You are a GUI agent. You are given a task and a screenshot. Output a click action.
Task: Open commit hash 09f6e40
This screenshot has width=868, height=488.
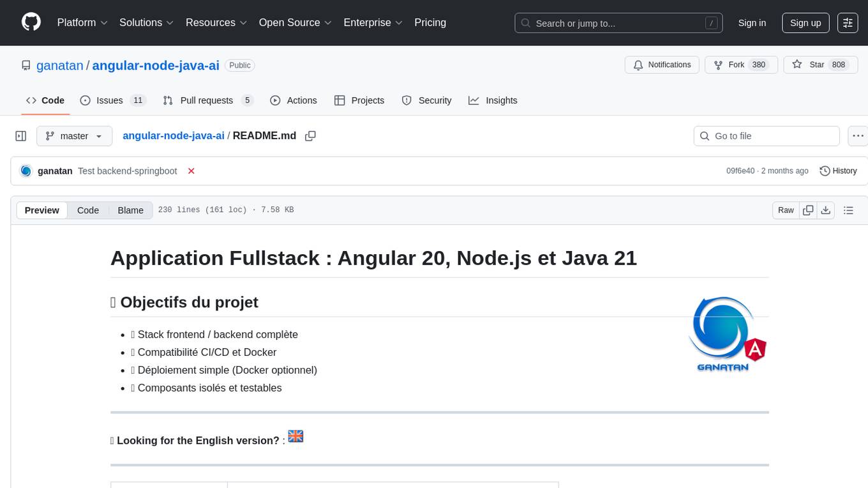pyautogui.click(x=740, y=171)
